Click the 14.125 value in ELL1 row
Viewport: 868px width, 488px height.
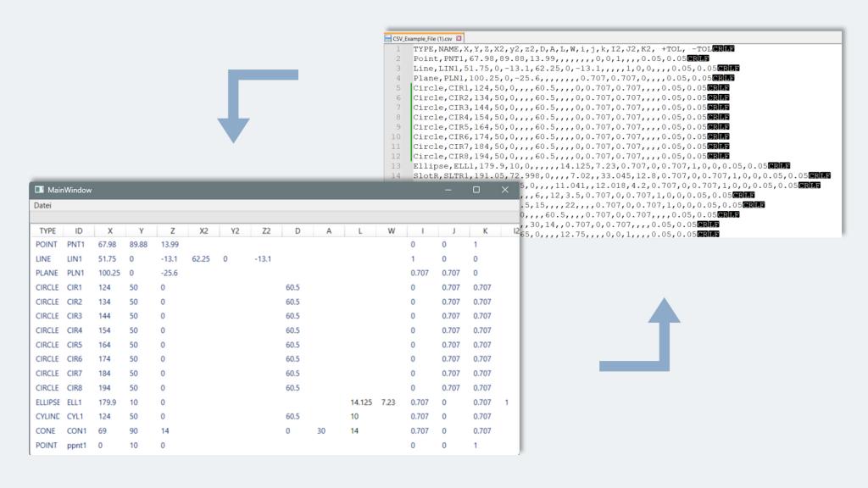[x=361, y=402]
